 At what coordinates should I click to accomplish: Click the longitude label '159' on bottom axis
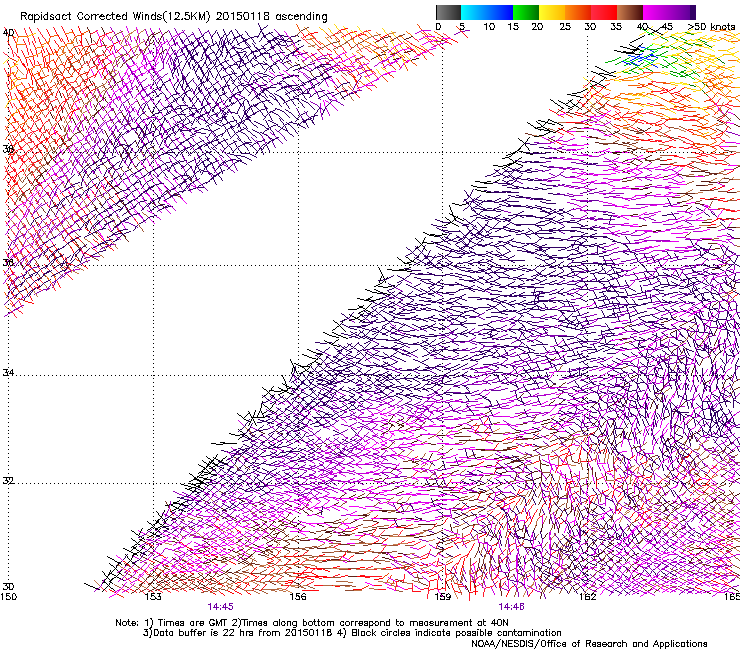[443, 597]
